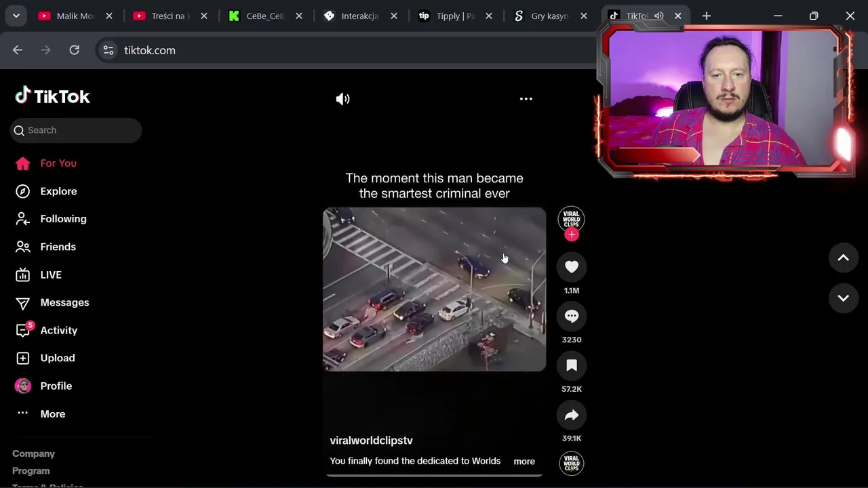
Task: Like the video with the heart icon
Action: tap(572, 267)
